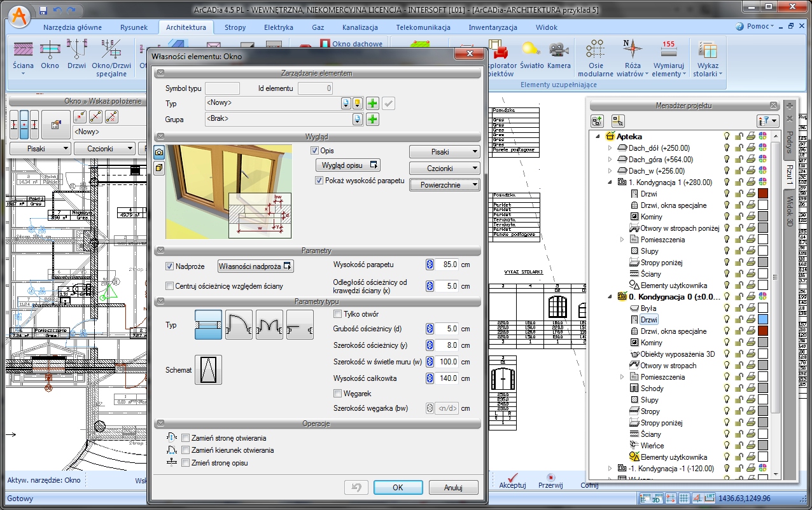The image size is (812, 510).
Task: Click color swatch for Kominy in Kondygnacja 1
Action: 762,217
